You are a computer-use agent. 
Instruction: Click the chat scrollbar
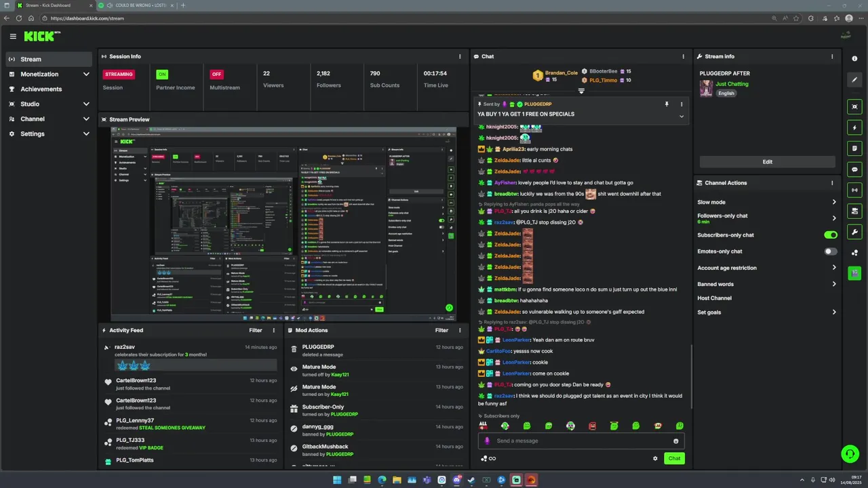[x=691, y=376]
